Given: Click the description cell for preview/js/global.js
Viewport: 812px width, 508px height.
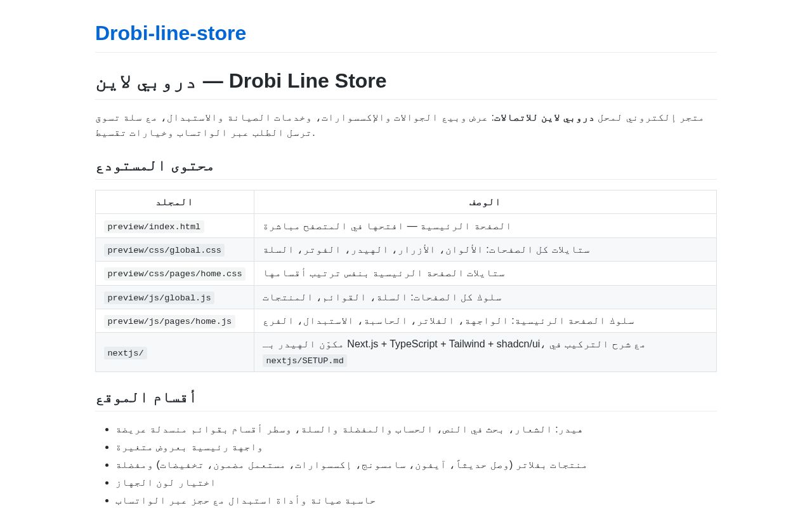Looking at the screenshot, I should tap(485, 297).
